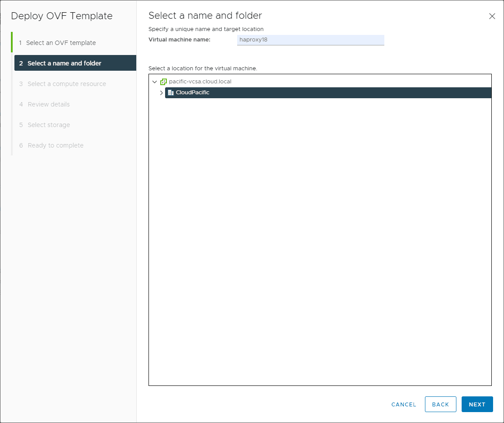Click 'Select a location for the virtual machine.' text

pyautogui.click(x=203, y=69)
